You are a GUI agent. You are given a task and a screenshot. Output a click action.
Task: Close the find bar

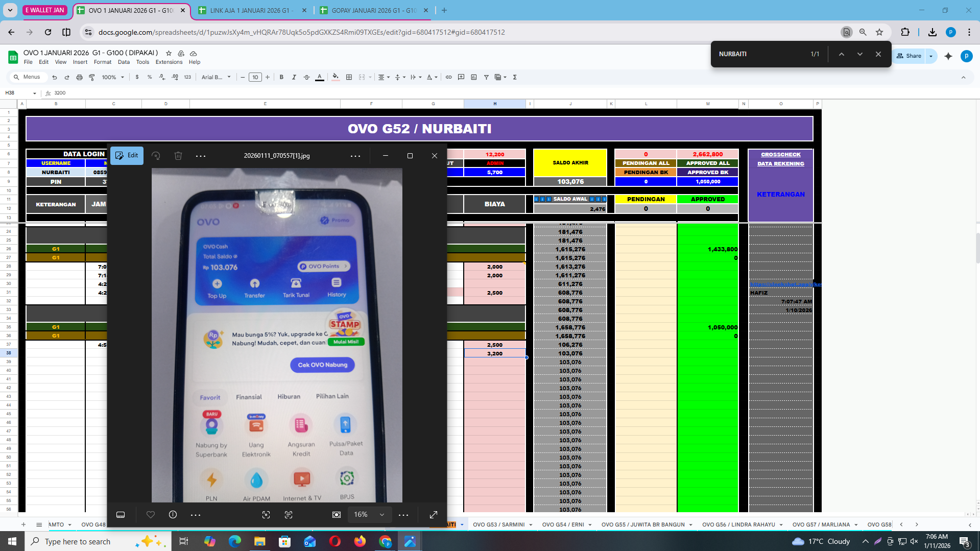pyautogui.click(x=878, y=54)
